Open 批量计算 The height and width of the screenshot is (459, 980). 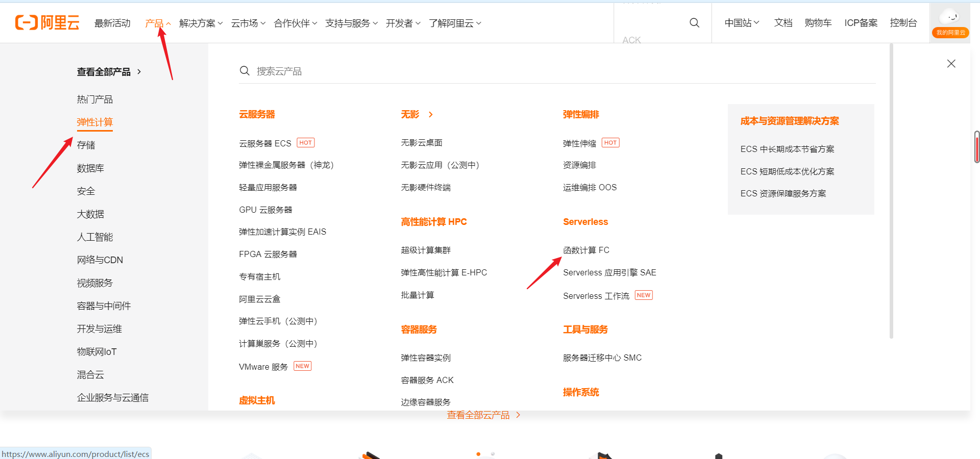(418, 295)
